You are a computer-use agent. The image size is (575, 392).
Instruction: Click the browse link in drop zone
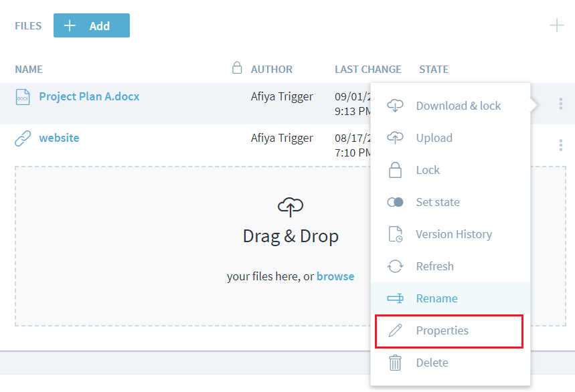pyautogui.click(x=335, y=276)
